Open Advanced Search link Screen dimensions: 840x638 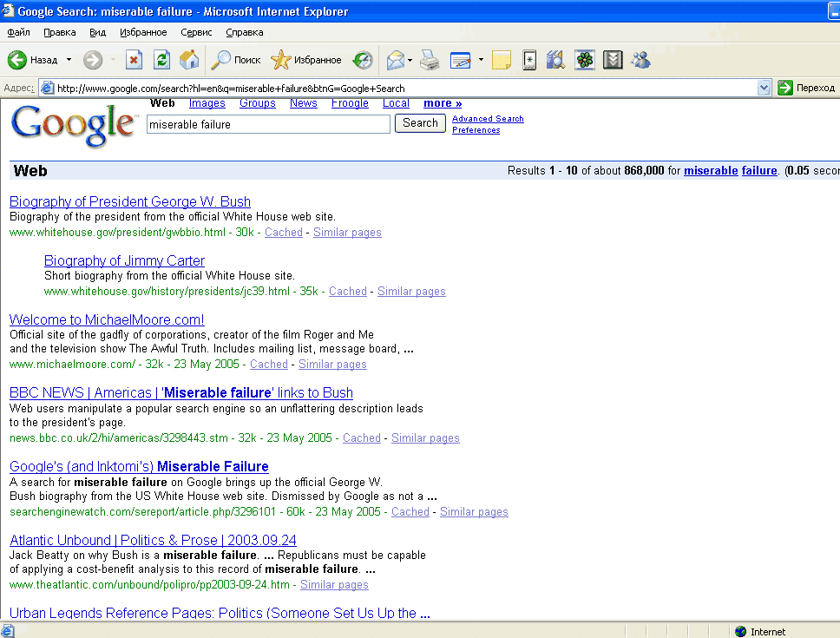click(x=488, y=118)
